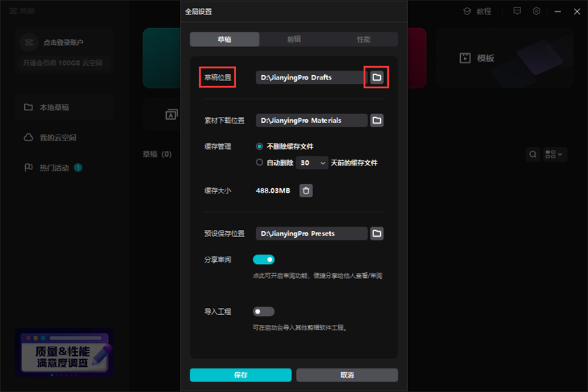Click the 取消 button
This screenshot has height=392, width=588.
click(x=347, y=375)
